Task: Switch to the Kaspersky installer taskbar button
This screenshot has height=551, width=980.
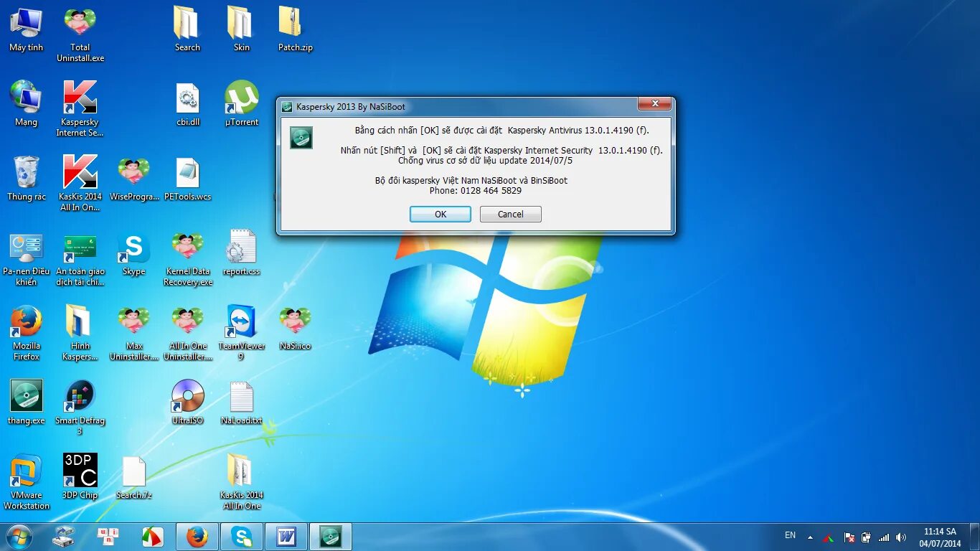Action: pyautogui.click(x=331, y=536)
